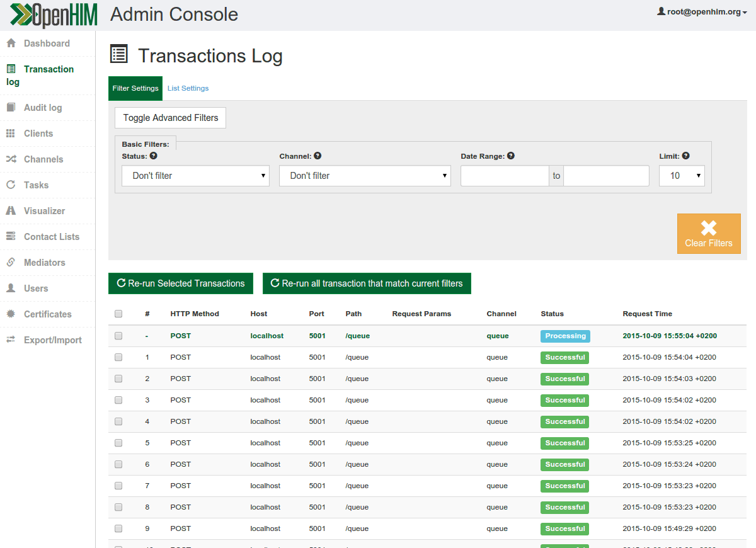This screenshot has height=548, width=756.
Task: Click localhost host in row 4
Action: coord(265,421)
